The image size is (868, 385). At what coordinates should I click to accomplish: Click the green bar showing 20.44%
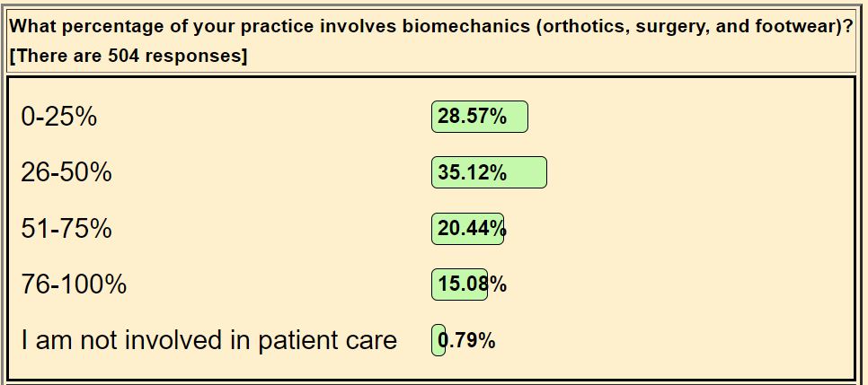point(467,229)
